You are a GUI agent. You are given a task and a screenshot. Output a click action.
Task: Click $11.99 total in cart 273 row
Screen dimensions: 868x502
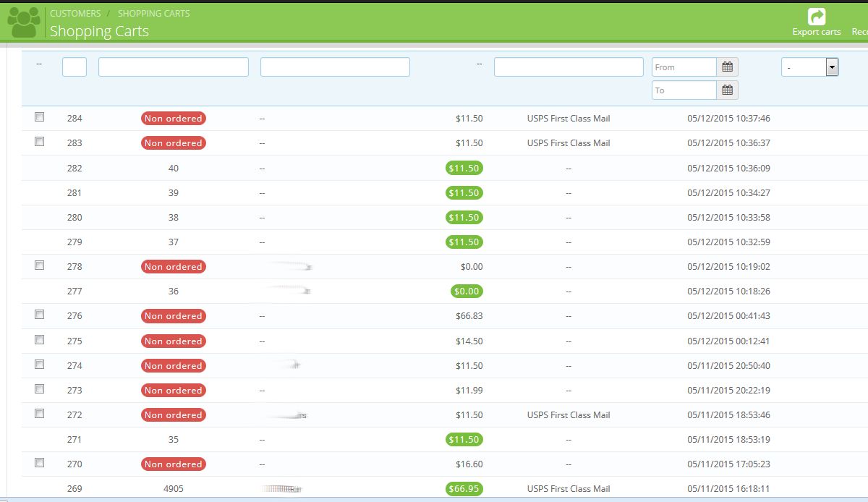pyautogui.click(x=469, y=391)
